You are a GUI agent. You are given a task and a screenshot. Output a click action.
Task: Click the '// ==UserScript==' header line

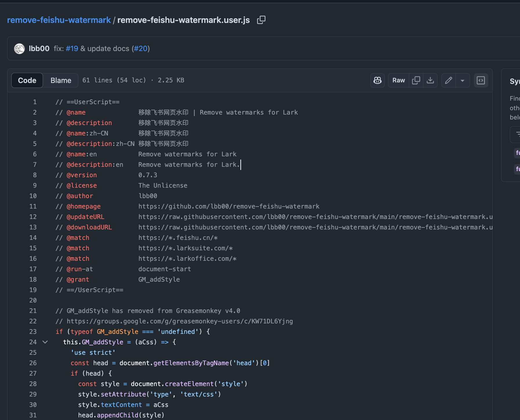87,102
